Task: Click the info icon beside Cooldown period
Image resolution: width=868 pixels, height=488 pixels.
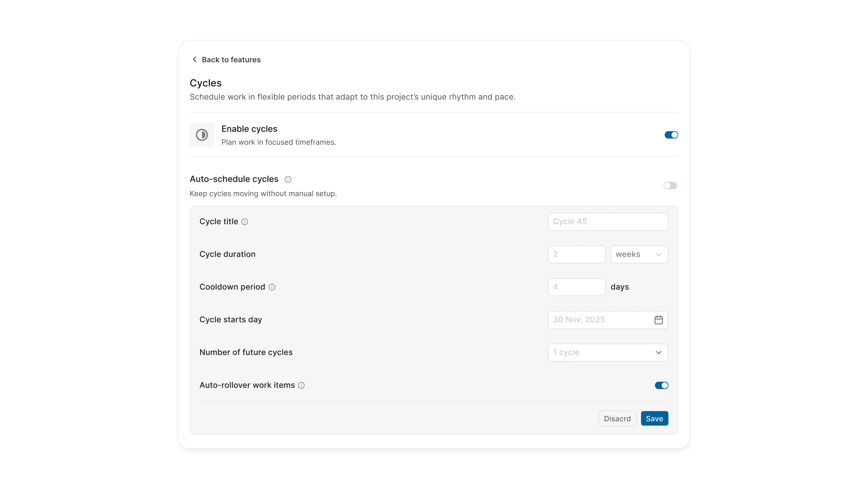Action: (x=272, y=287)
